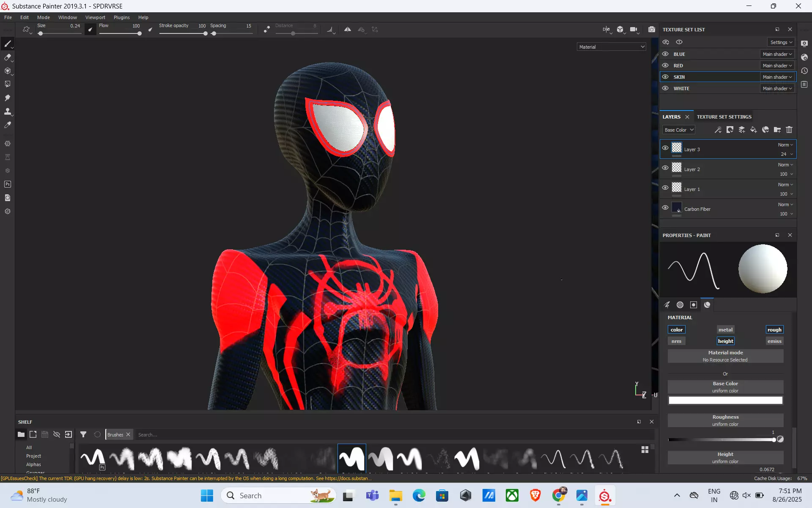This screenshot has width=812, height=508.
Task: Select the Project shelf category
Action: point(34,456)
